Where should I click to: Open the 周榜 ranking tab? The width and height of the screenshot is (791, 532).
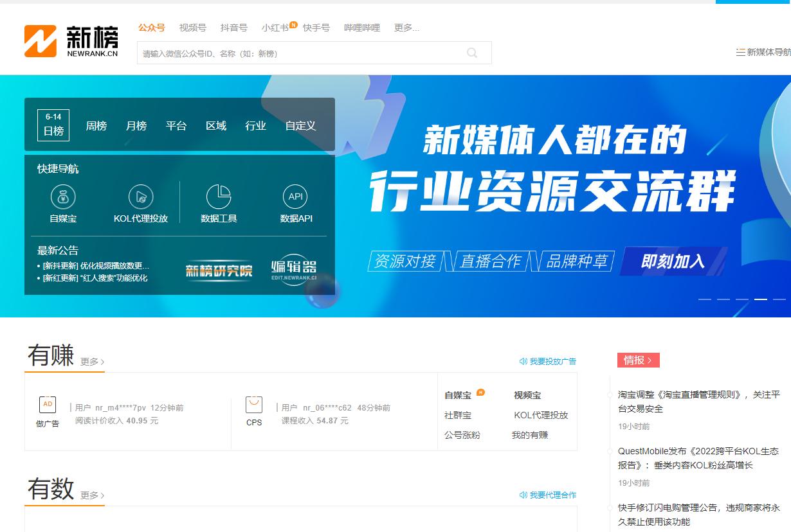click(96, 126)
